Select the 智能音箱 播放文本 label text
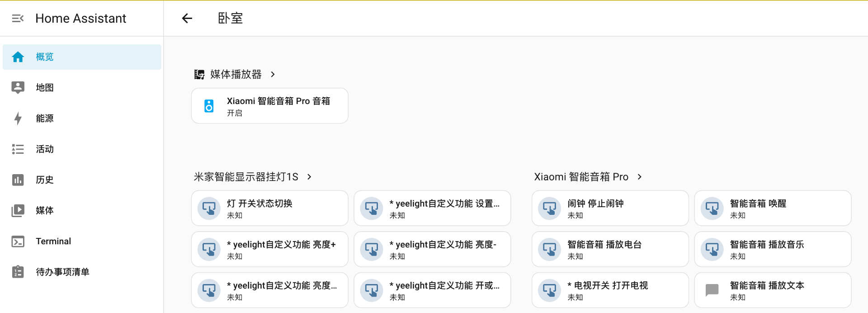This screenshot has width=868, height=313. click(x=767, y=285)
